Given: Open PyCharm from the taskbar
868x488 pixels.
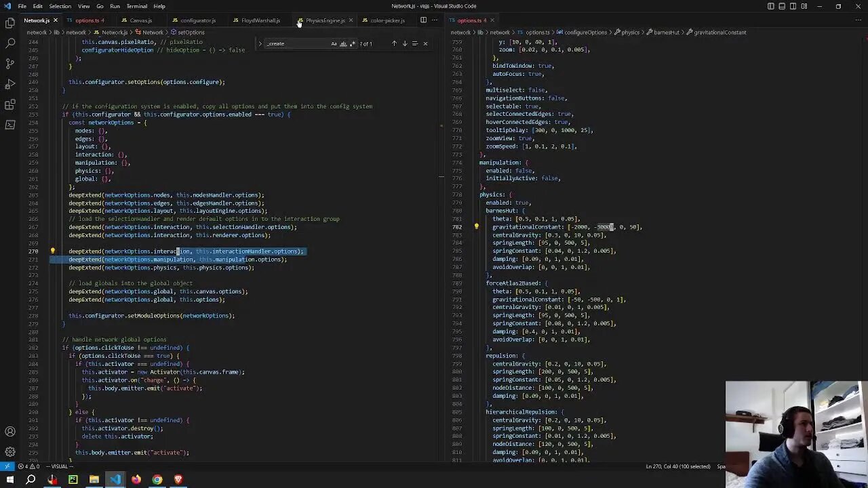Looking at the screenshot, I should [x=73, y=480].
